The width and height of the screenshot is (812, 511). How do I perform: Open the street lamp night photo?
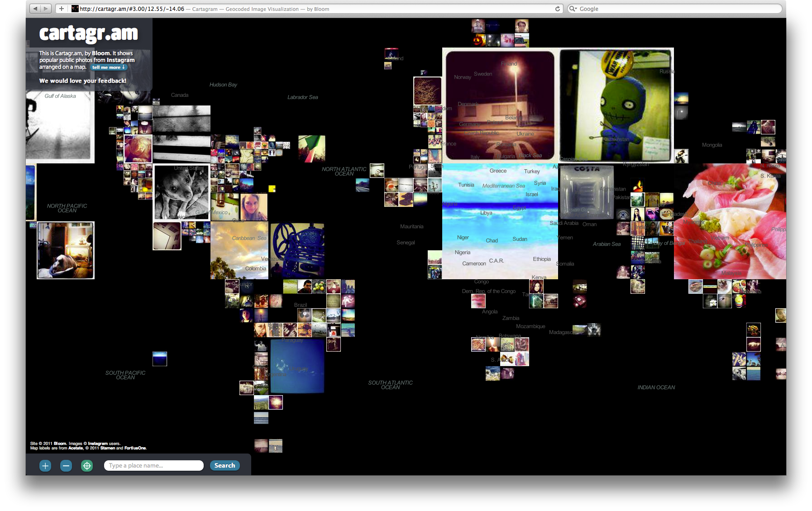point(500,105)
